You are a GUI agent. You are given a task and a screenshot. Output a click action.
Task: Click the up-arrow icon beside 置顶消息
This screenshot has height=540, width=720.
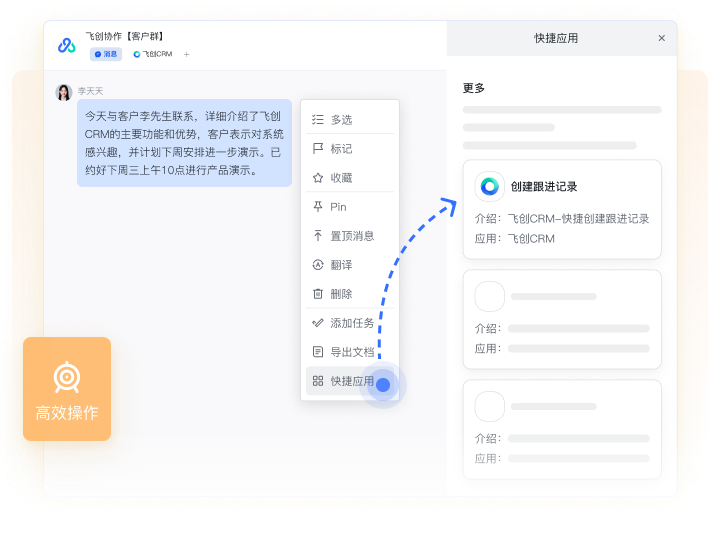[x=318, y=236]
